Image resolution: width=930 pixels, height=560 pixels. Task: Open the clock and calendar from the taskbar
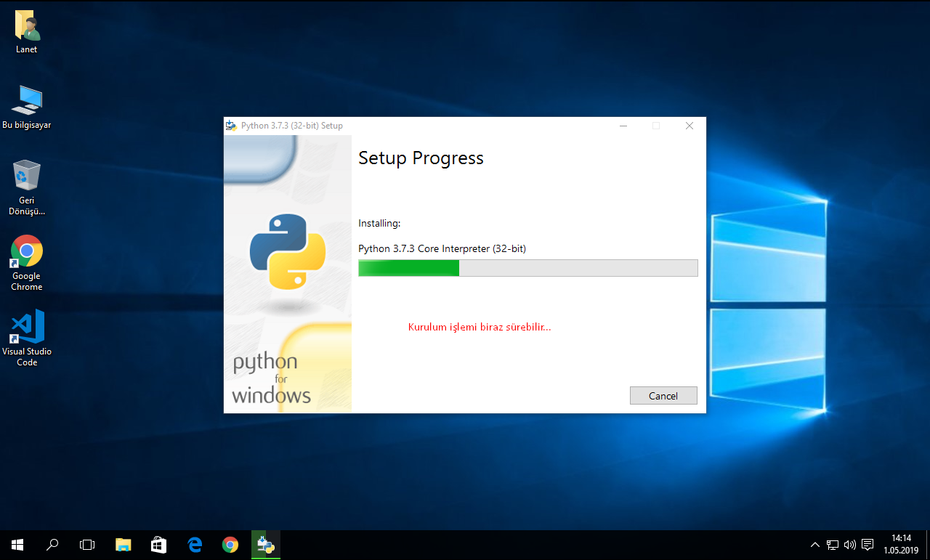[x=901, y=544]
